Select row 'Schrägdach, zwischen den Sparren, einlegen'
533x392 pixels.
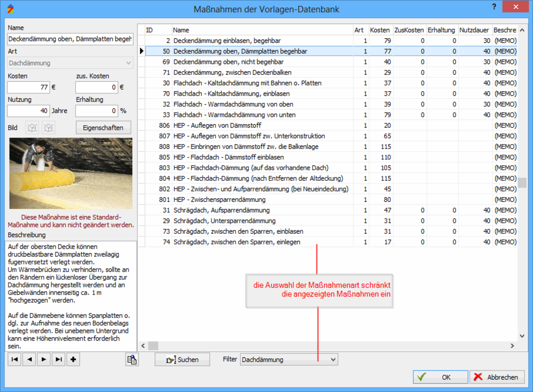coord(332,242)
